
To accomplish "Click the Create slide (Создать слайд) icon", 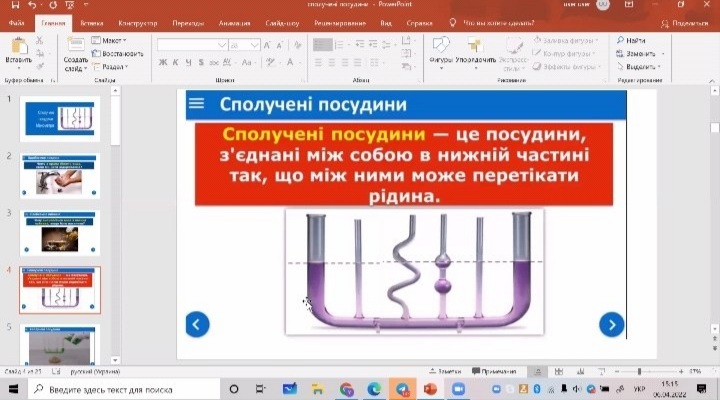I will (75, 45).
